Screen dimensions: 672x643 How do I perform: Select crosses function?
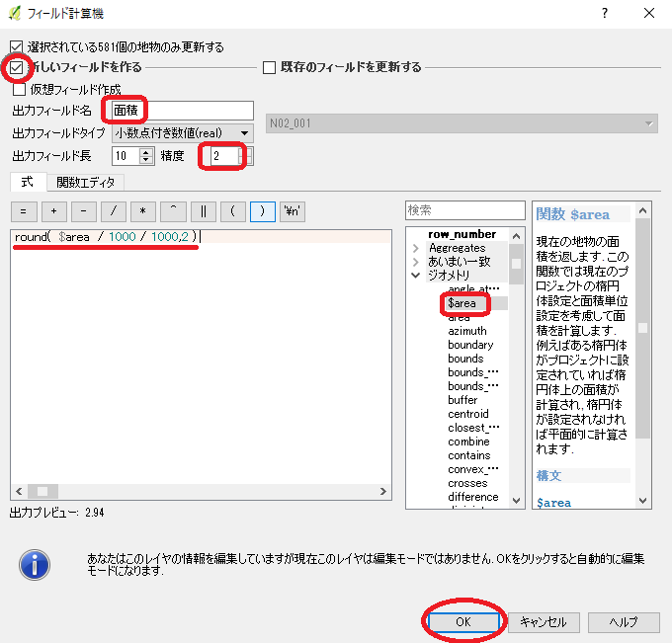tap(467, 483)
